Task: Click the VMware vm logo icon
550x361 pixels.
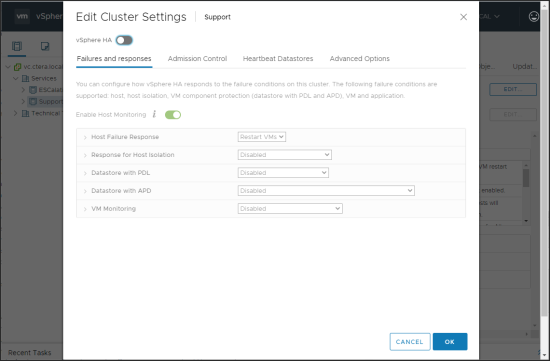Action: (x=22, y=16)
